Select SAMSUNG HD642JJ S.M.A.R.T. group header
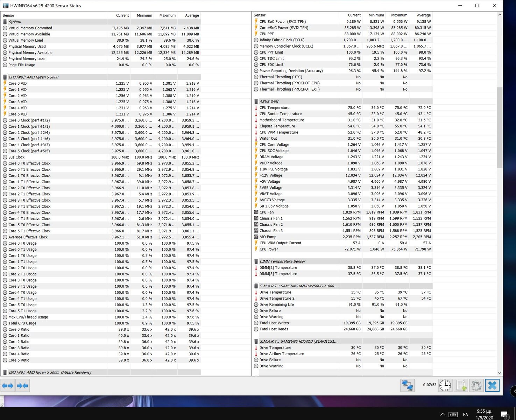Image resolution: width=516 pixels, height=420 pixels. 342,341
